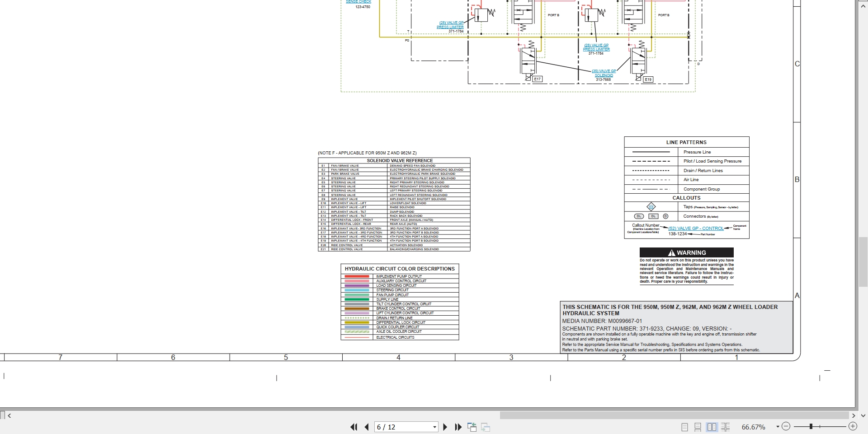Switch to continuous facing view
Viewport: 868px width, 434px height.
pyautogui.click(x=726, y=427)
